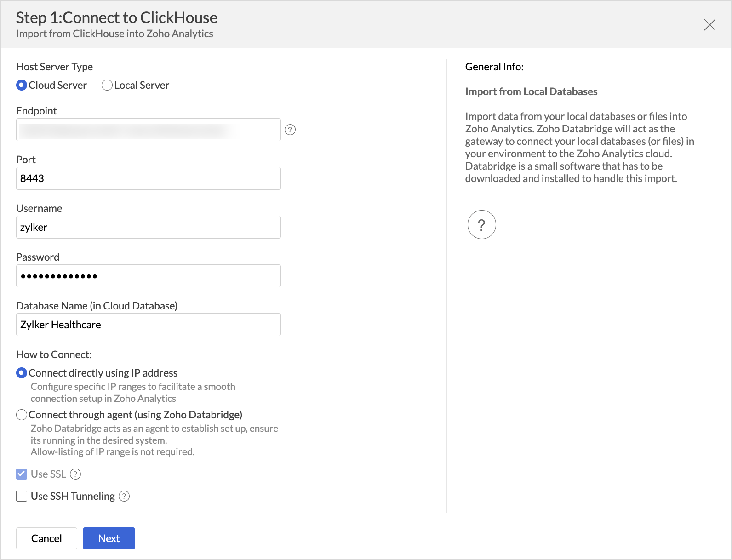Viewport: 732px width, 560px height.
Task: Choose Connect through agent using Zoho Databridge
Action: [22, 415]
